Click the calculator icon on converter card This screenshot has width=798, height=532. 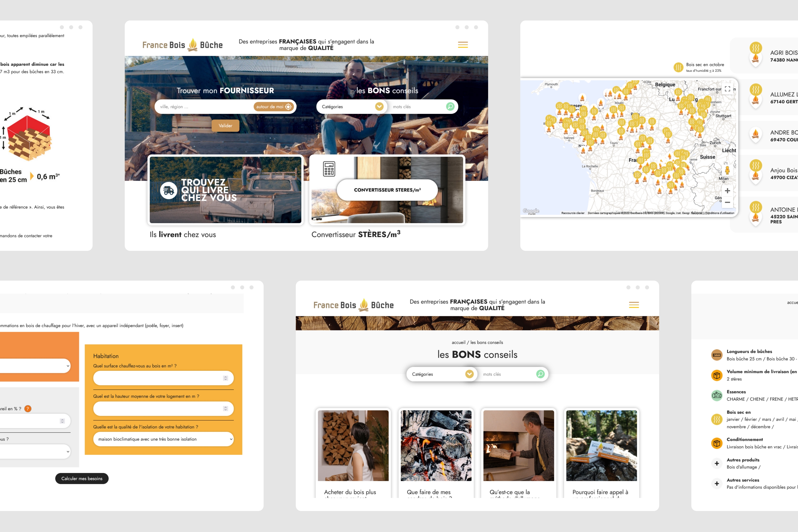coord(329,169)
